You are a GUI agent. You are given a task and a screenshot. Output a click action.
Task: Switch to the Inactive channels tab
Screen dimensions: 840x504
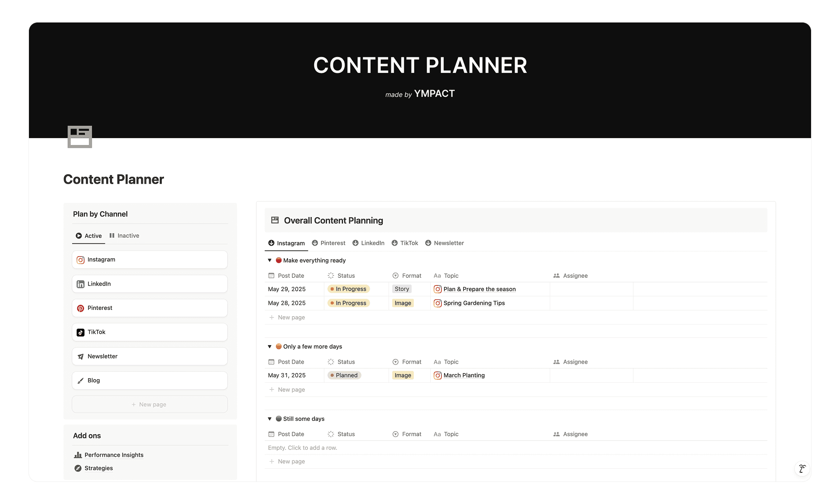coord(124,235)
